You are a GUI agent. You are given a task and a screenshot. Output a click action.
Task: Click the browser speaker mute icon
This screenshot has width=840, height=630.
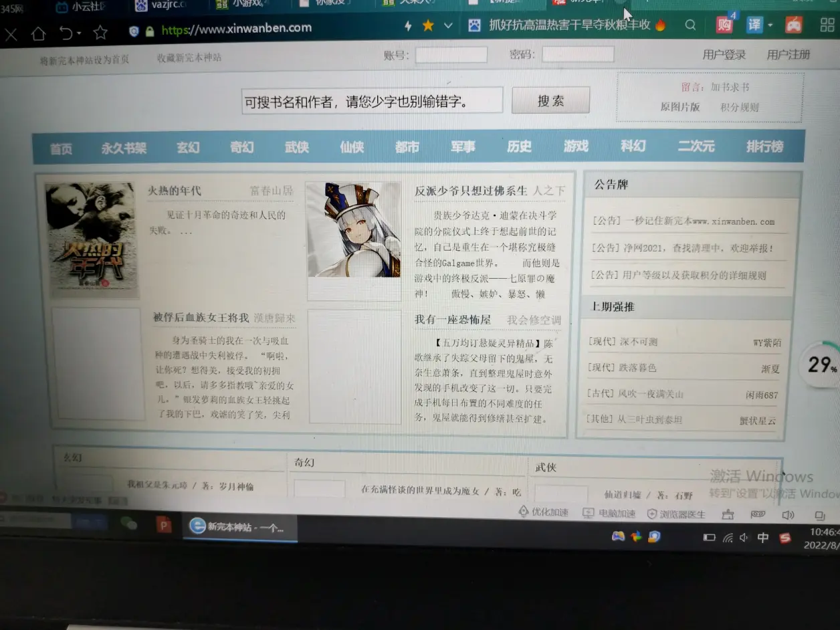[788, 515]
